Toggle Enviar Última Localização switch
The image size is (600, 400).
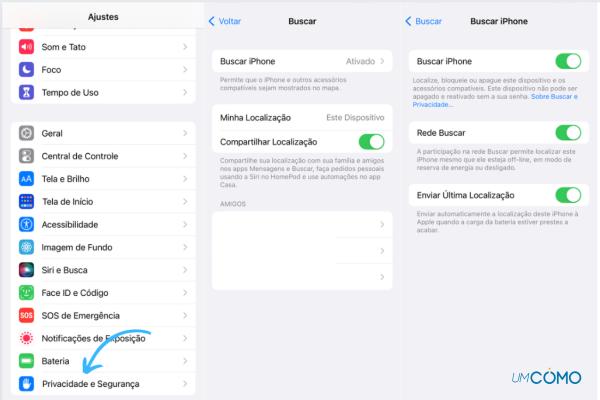568,195
